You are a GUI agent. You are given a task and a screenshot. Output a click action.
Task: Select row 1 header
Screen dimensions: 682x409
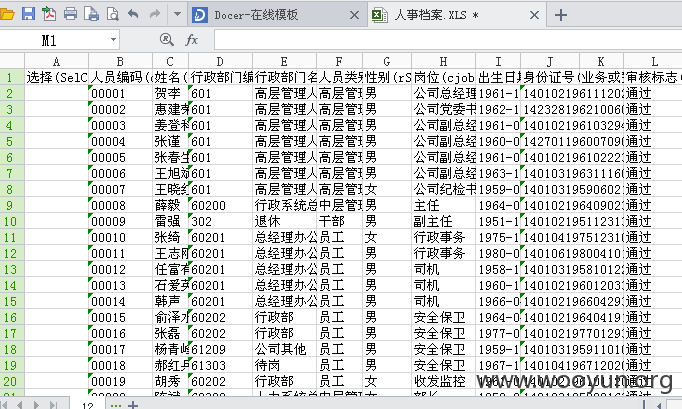coord(10,77)
